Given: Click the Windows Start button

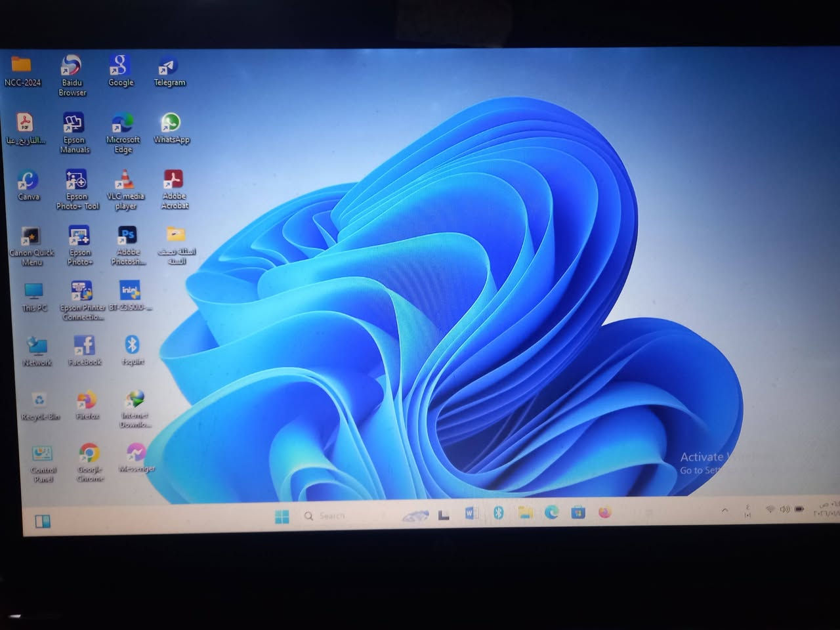Looking at the screenshot, I should [282, 516].
